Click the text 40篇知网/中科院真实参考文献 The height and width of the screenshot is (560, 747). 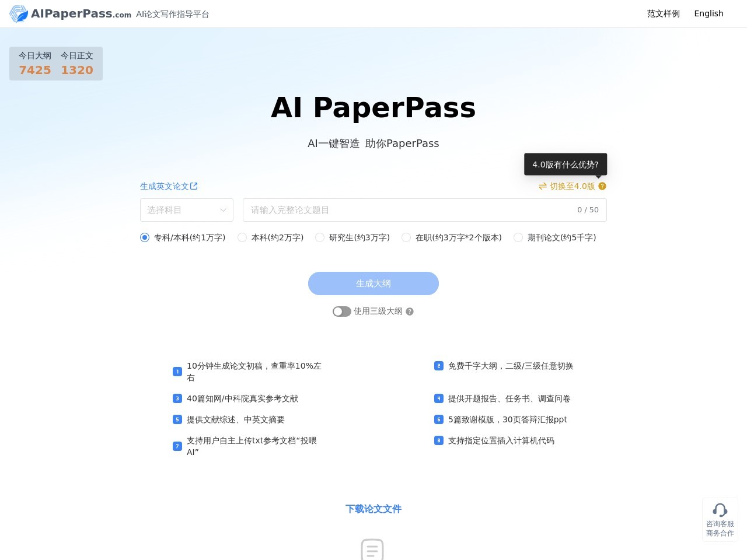pyautogui.click(x=242, y=398)
